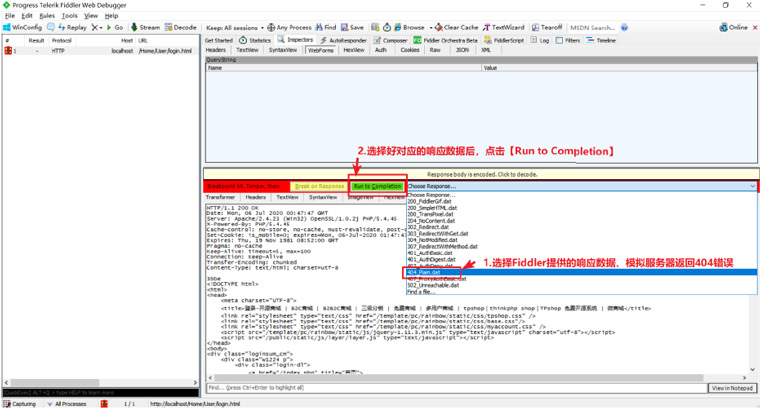
Task: Toggle the Filters tab checkbox
Action: coord(559,40)
